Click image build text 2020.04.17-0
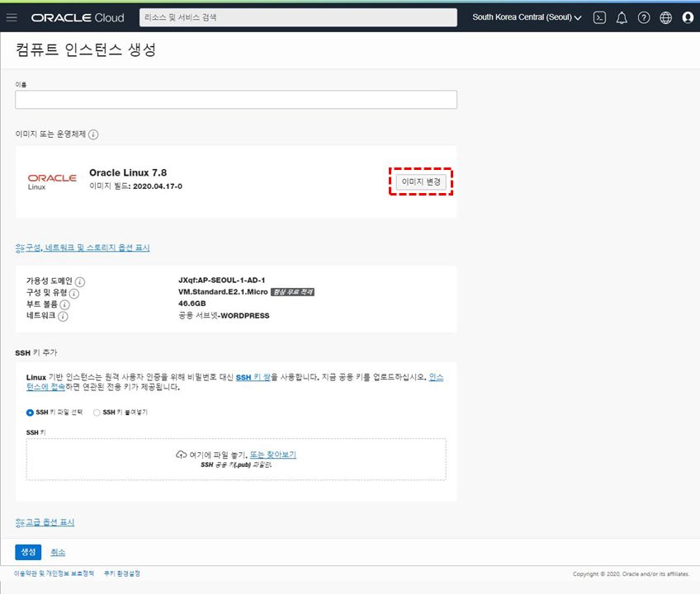This screenshot has width=700, height=594. click(158, 186)
